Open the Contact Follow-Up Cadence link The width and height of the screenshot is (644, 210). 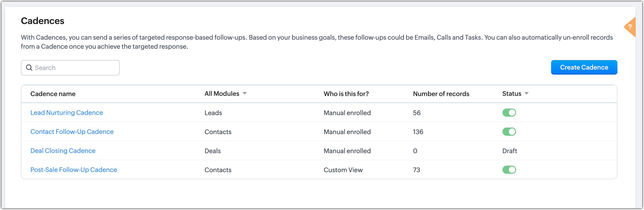(x=72, y=132)
